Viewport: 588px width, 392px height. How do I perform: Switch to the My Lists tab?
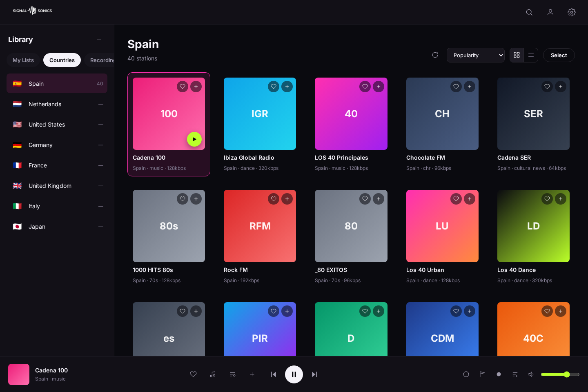(23, 60)
